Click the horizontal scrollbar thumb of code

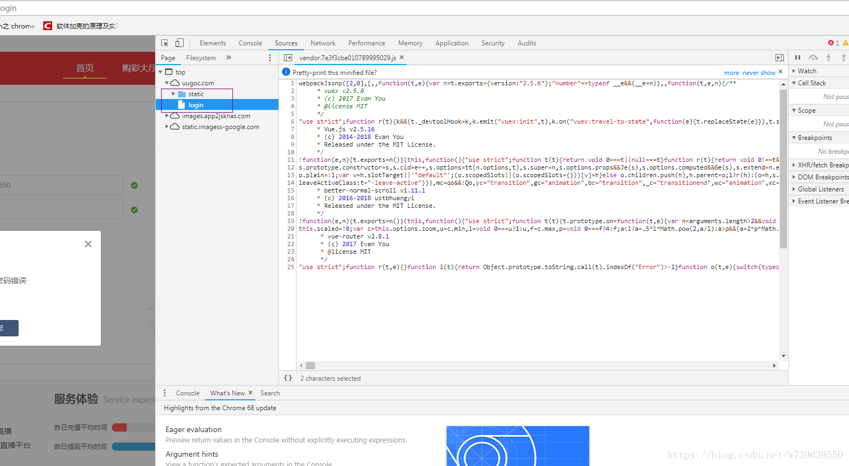click(x=310, y=365)
